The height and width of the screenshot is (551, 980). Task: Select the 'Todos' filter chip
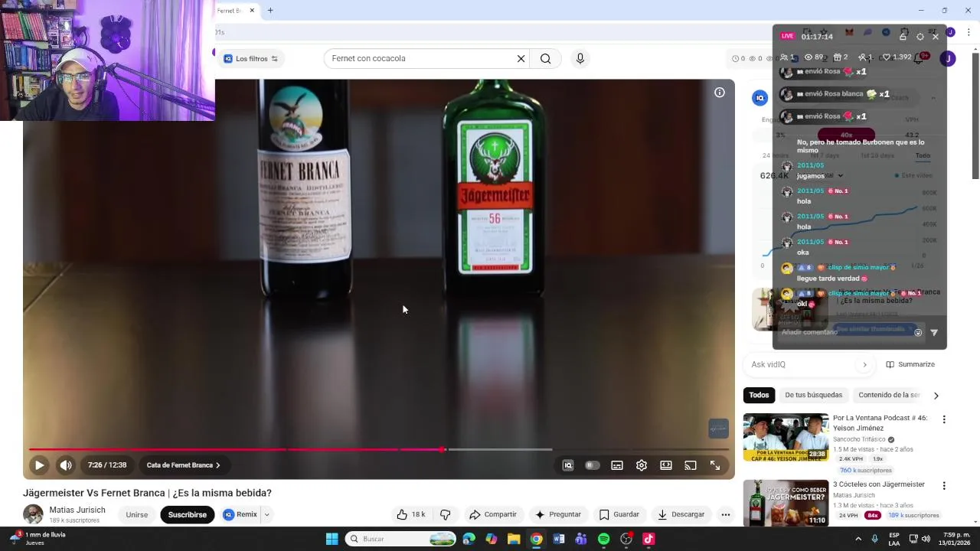tap(759, 395)
